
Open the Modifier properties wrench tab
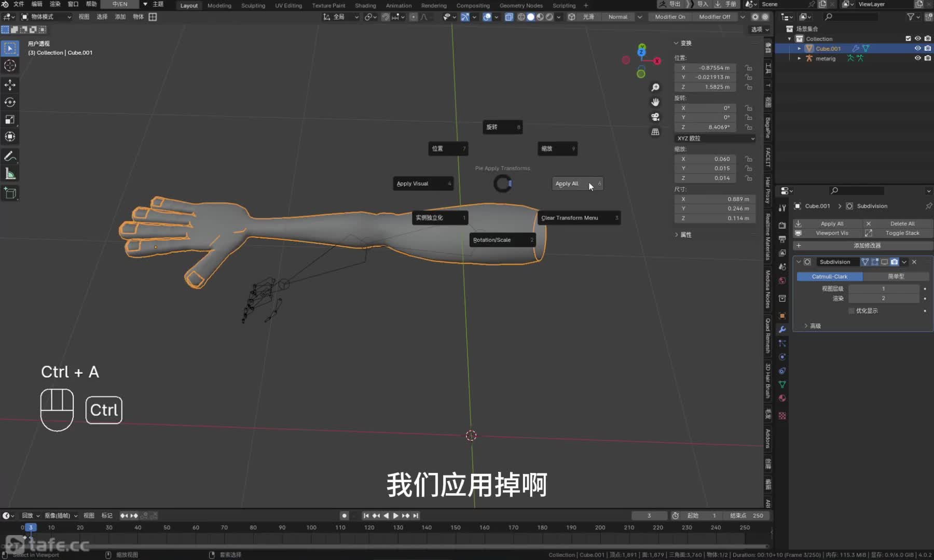pos(782,330)
